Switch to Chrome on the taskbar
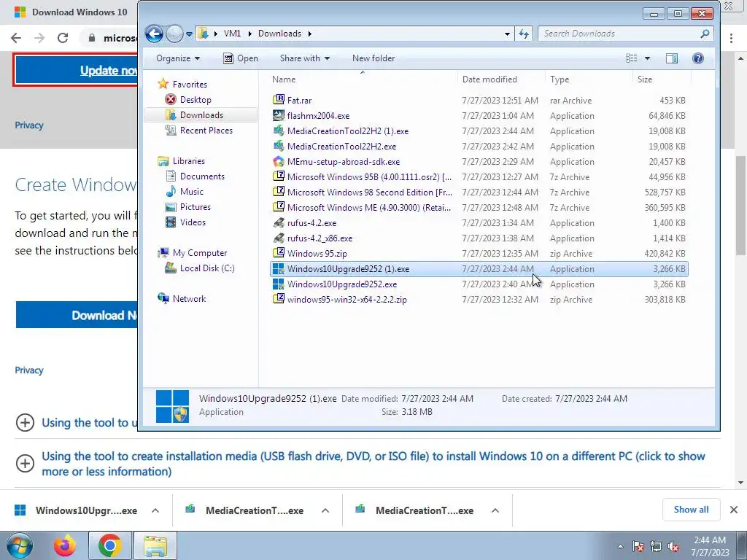 [x=109, y=545]
